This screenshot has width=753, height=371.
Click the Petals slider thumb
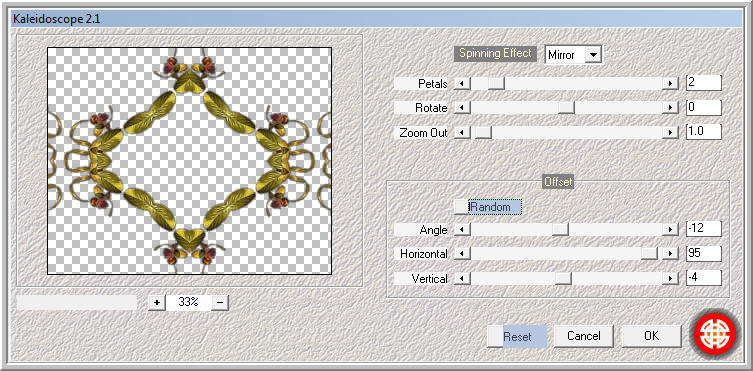click(x=496, y=84)
